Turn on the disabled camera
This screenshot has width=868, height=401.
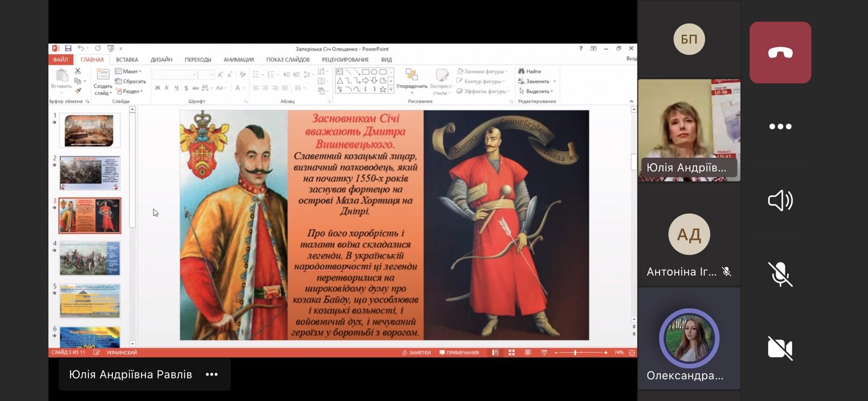point(780,348)
